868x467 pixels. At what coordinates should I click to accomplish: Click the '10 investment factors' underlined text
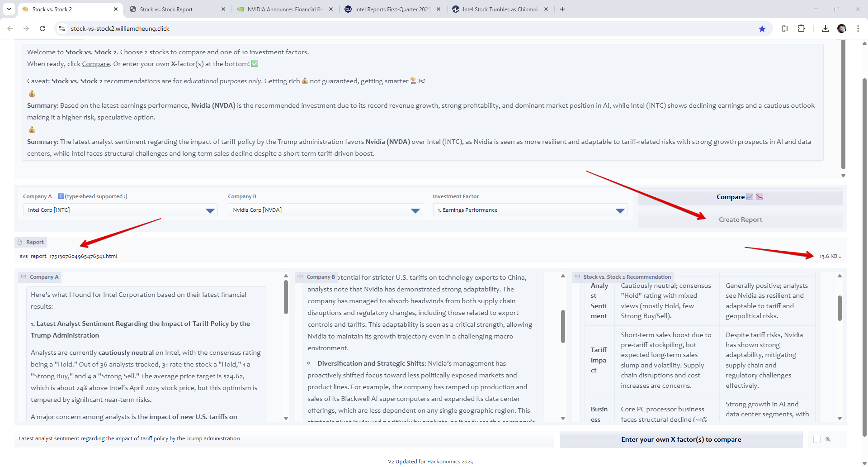pyautogui.click(x=274, y=52)
